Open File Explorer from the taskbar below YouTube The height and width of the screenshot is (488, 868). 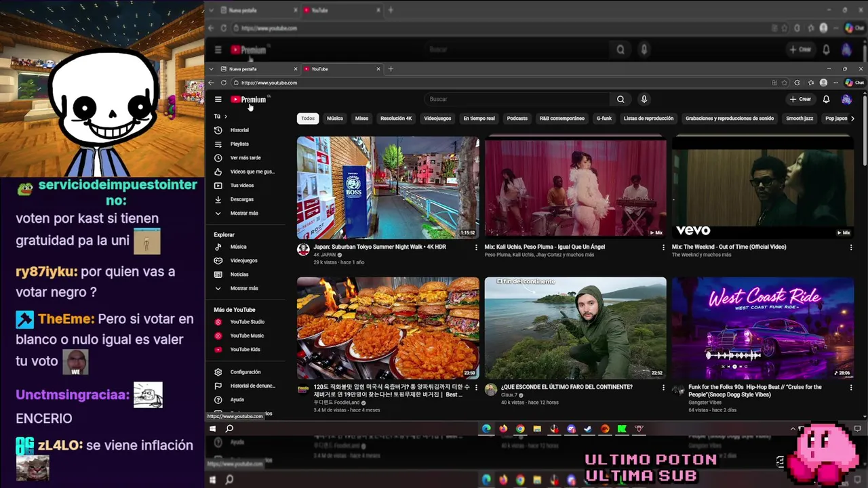tap(537, 429)
